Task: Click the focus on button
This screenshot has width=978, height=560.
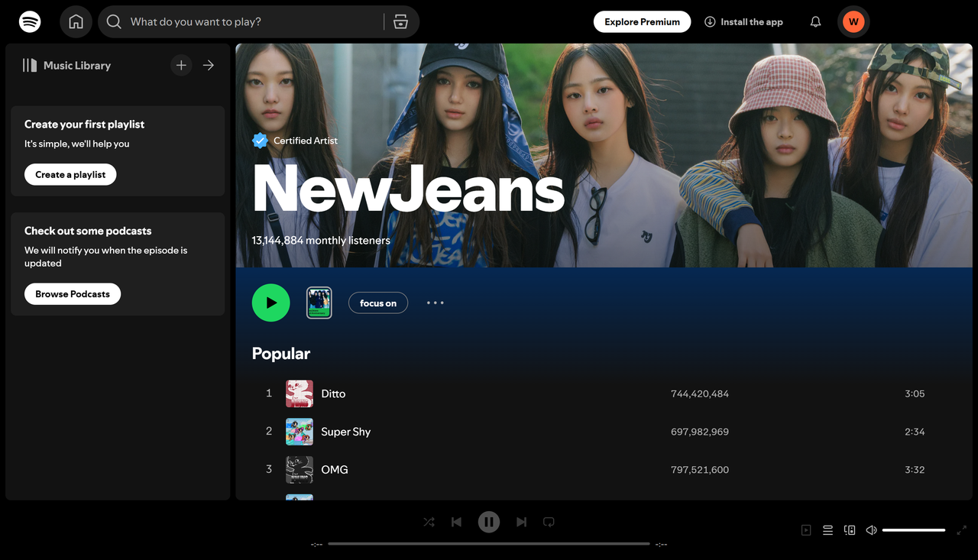Action: point(378,303)
